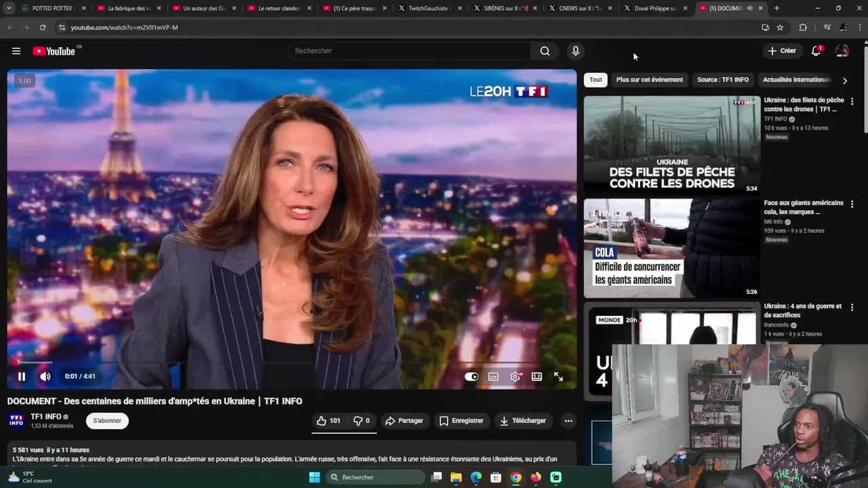Click the Créer button
Screen dimensions: 868x488
782,51
